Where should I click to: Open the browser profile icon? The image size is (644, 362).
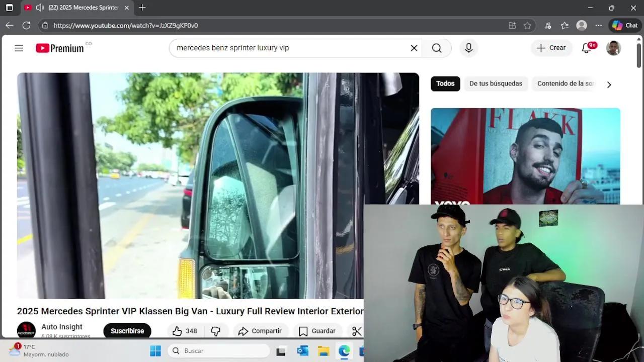tap(582, 25)
